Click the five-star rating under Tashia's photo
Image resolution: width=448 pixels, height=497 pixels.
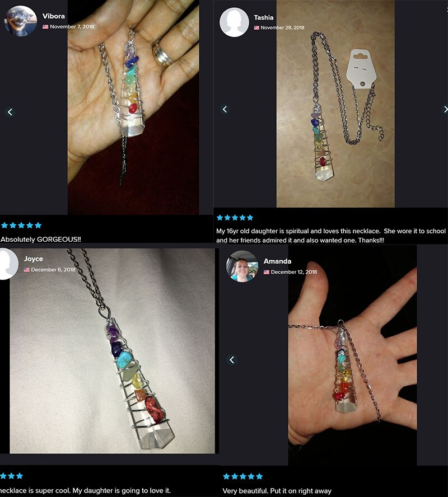pos(235,217)
